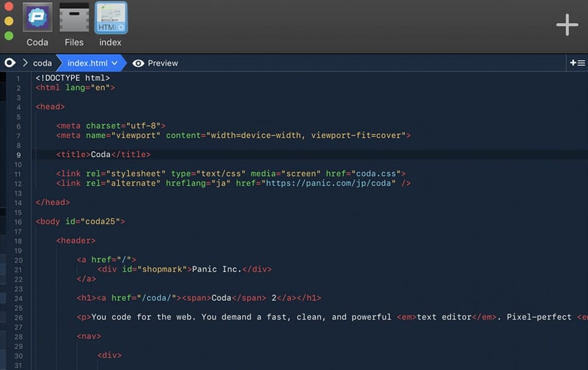The height and width of the screenshot is (370, 588).
Task: Click the plus icon at the top right
Action: (x=566, y=25)
